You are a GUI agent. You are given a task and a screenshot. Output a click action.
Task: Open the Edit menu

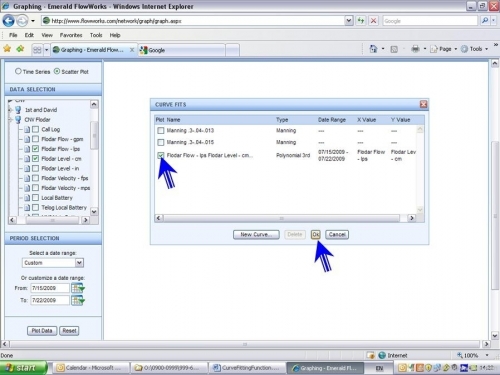(29, 35)
